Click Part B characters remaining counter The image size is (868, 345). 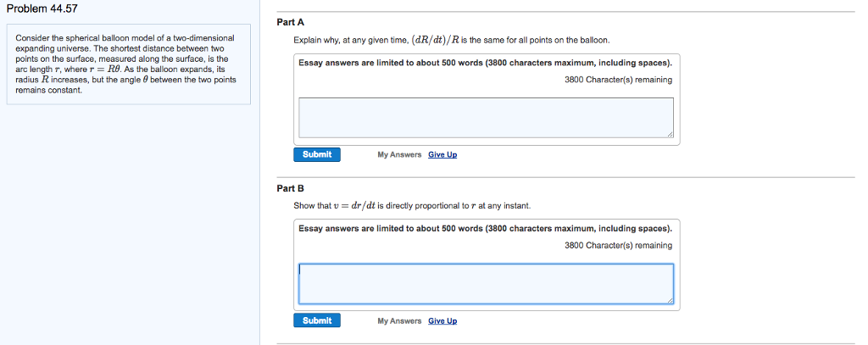point(618,245)
